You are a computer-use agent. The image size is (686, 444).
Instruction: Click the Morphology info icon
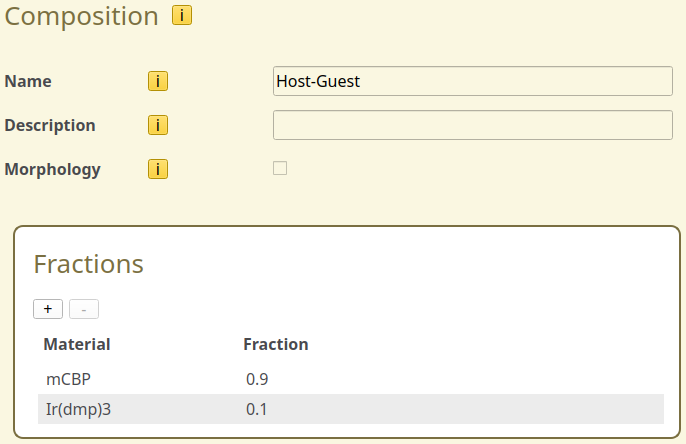point(157,169)
